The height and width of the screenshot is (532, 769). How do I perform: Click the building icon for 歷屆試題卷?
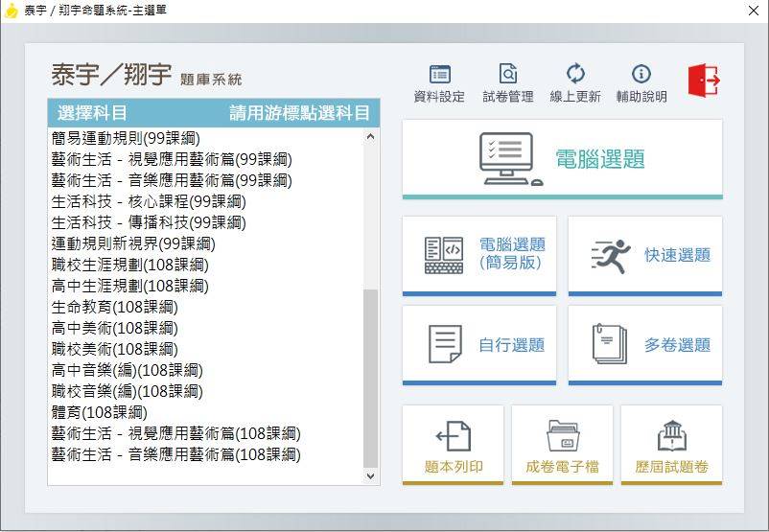(x=672, y=435)
